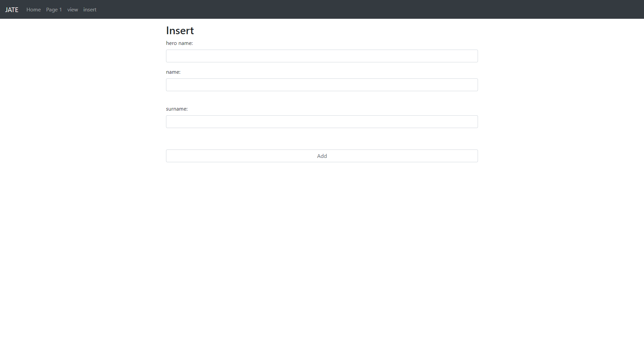644x362 pixels.
Task: Focus the name input field
Action: click(x=322, y=85)
